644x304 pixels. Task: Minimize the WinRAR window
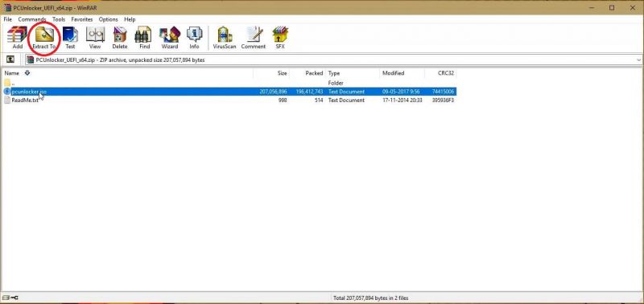(592, 8)
